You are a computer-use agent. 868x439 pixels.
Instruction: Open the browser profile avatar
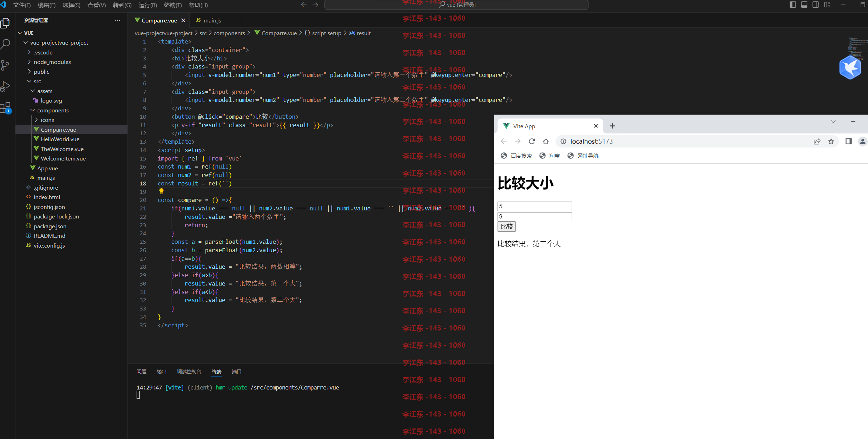pyautogui.click(x=862, y=141)
